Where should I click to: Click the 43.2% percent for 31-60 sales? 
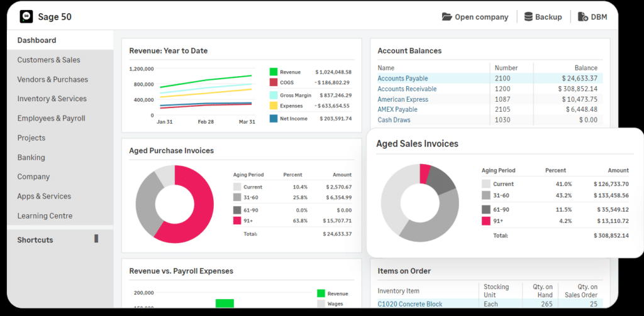(563, 195)
